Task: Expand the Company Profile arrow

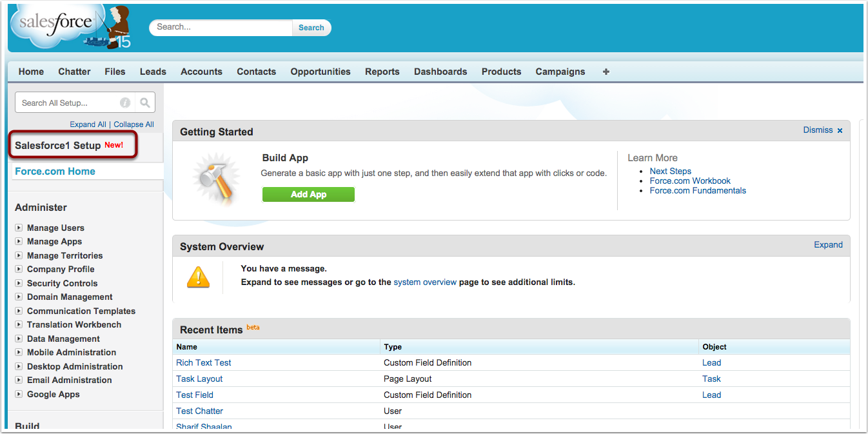Action: tap(19, 269)
